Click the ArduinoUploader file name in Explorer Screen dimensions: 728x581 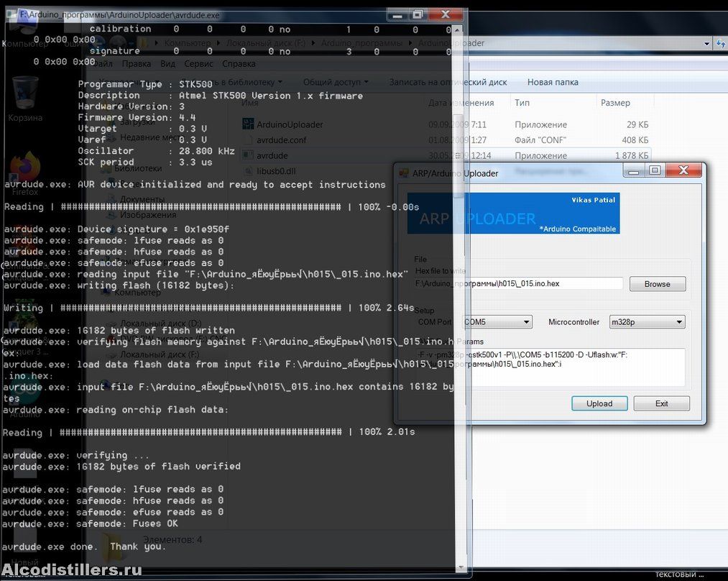click(290, 124)
